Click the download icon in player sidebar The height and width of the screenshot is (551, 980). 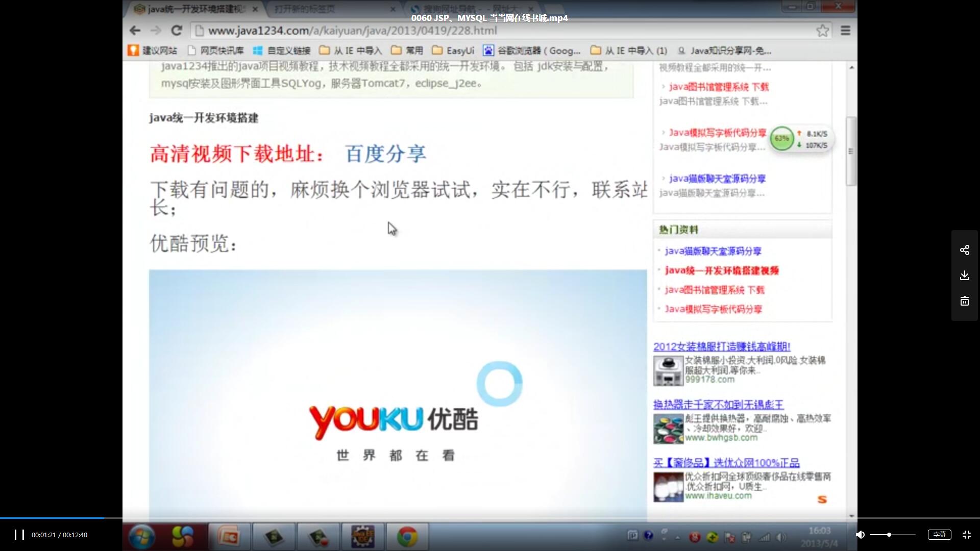pyautogui.click(x=965, y=275)
